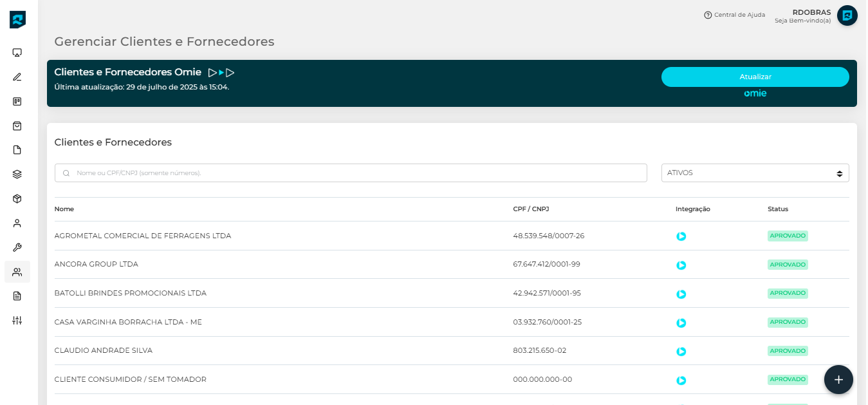Select the pencil edit icon in the sidebar
Viewport: 868px width, 405px height.
[x=17, y=77]
